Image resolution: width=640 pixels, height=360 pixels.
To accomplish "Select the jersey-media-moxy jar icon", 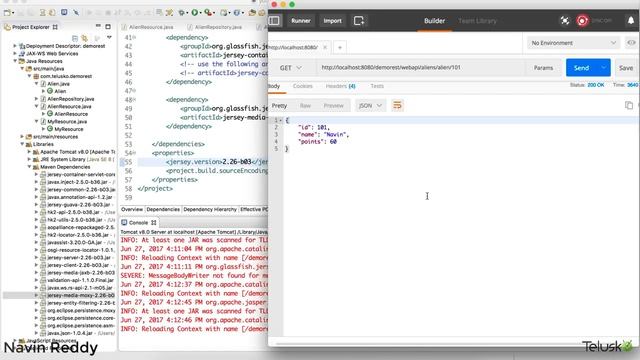I will (x=43, y=295).
